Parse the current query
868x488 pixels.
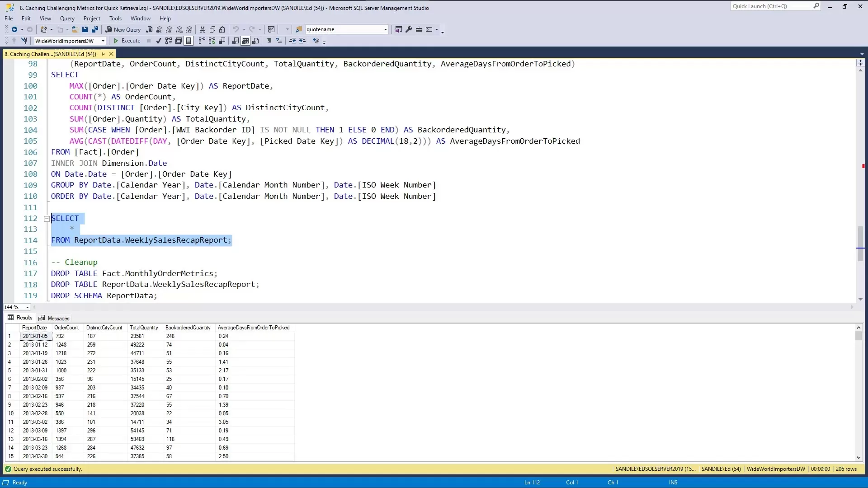[158, 41]
